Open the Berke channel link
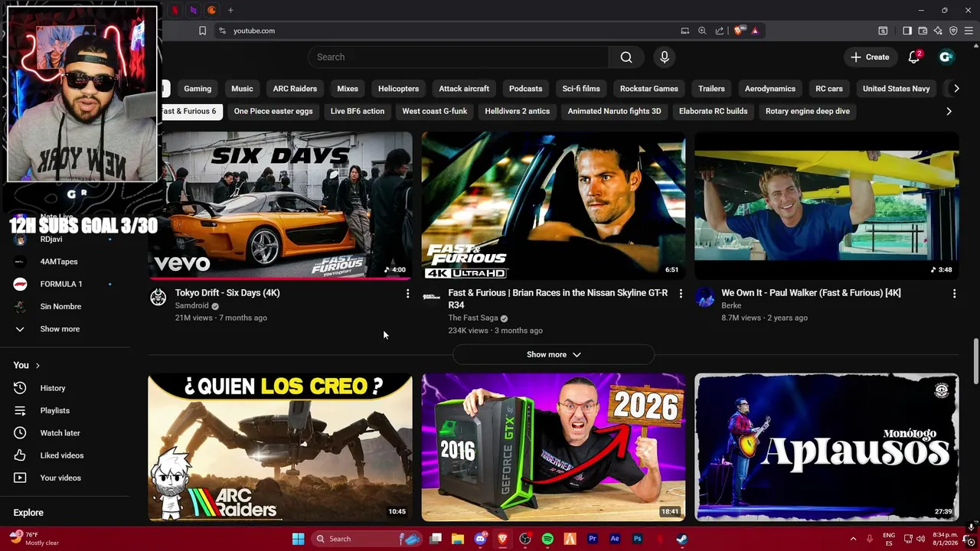Screen dimensions: 980x551 coord(731,306)
